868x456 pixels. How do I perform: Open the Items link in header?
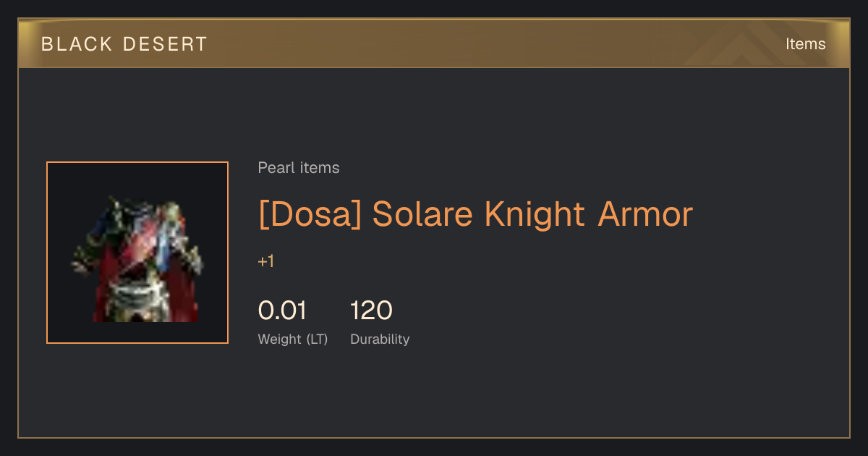point(805,44)
